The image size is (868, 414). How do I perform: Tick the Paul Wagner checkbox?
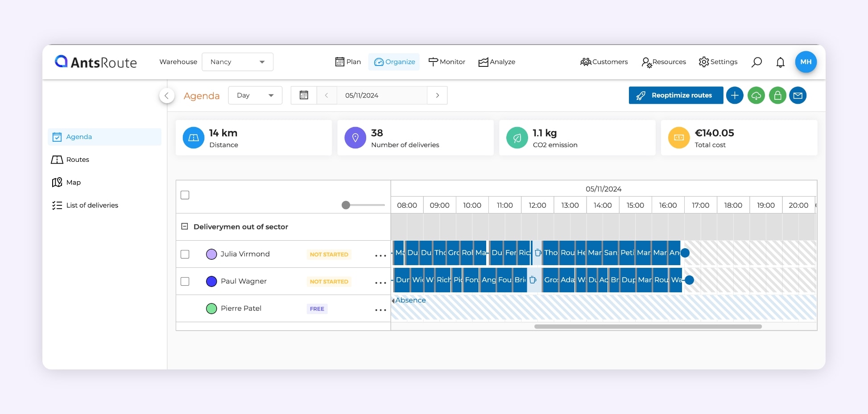[x=185, y=281]
